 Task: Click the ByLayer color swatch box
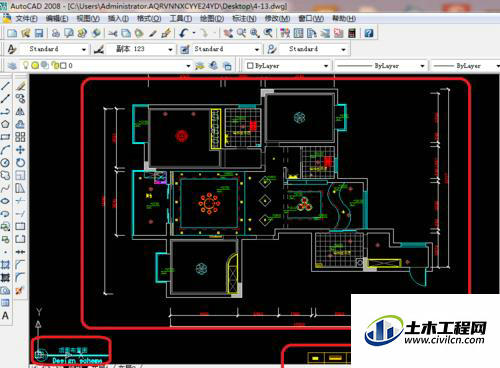pos(250,66)
